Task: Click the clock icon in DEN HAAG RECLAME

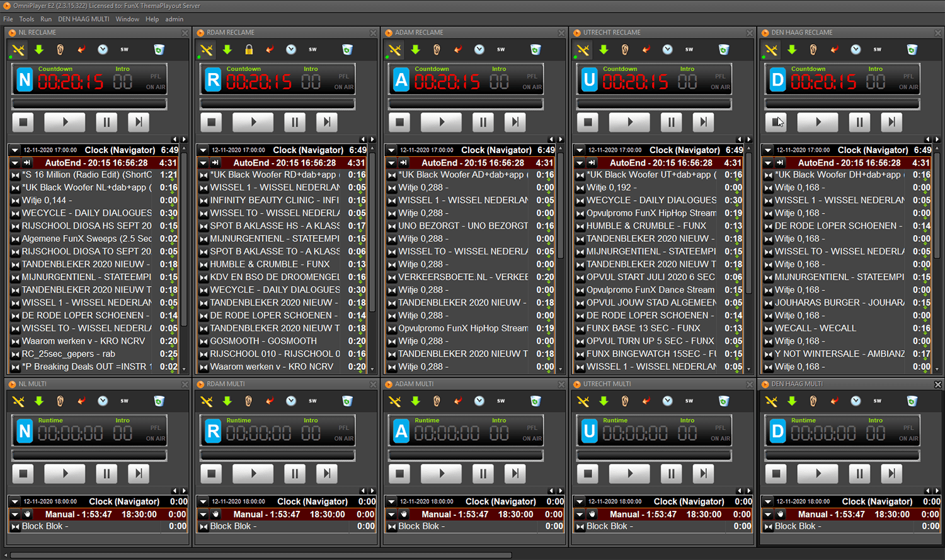Action: [856, 49]
